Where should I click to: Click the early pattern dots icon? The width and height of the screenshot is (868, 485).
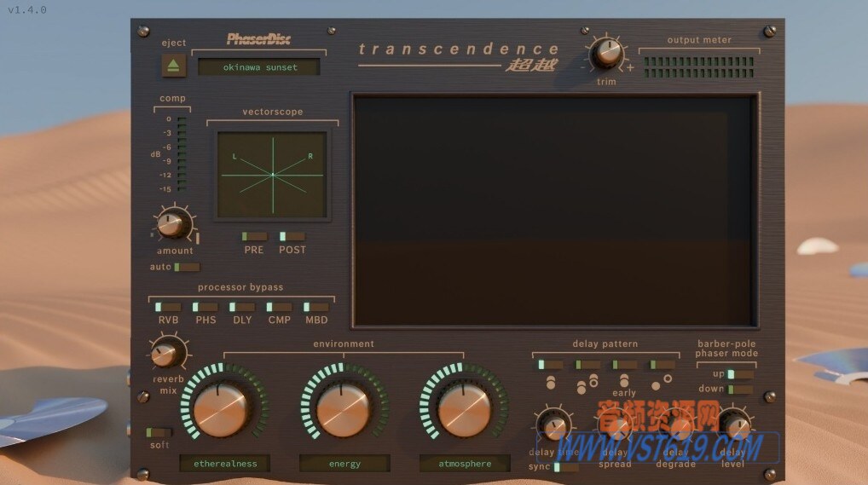click(624, 380)
